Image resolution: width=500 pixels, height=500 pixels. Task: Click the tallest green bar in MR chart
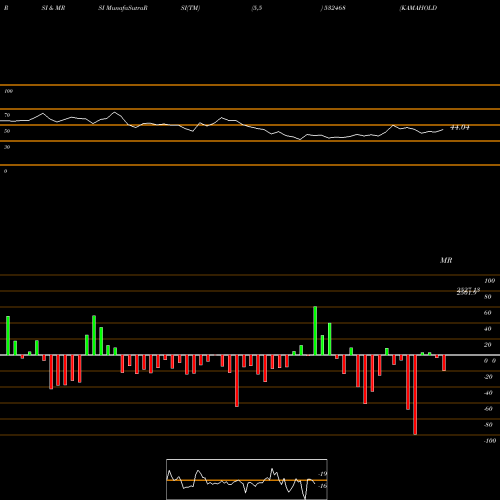pos(315,331)
